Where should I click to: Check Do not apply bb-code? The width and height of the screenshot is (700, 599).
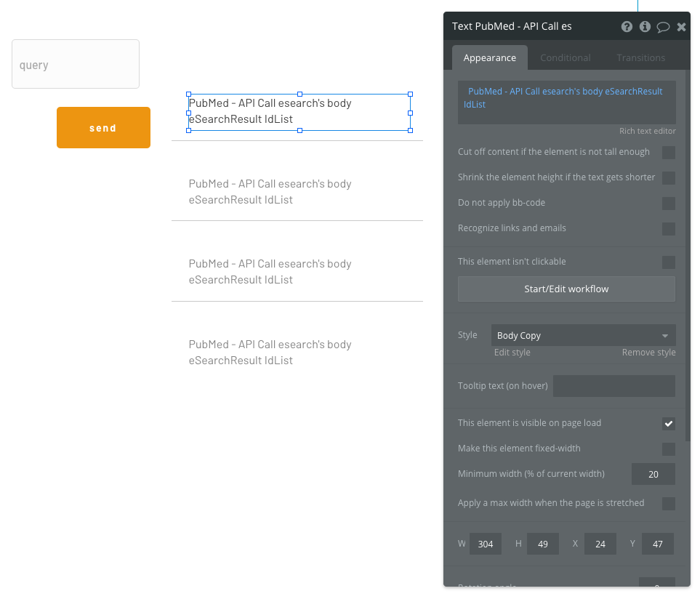point(668,203)
